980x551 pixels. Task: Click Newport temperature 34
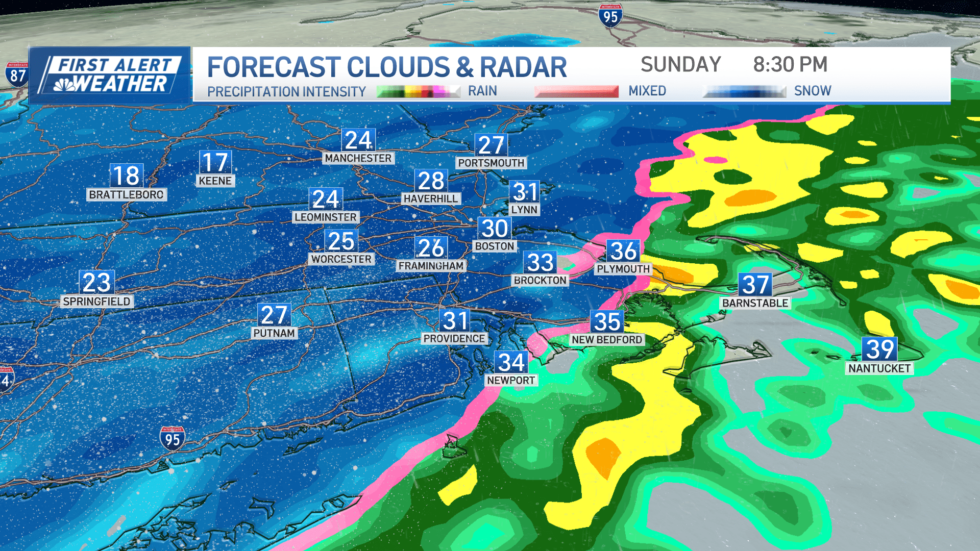click(511, 362)
